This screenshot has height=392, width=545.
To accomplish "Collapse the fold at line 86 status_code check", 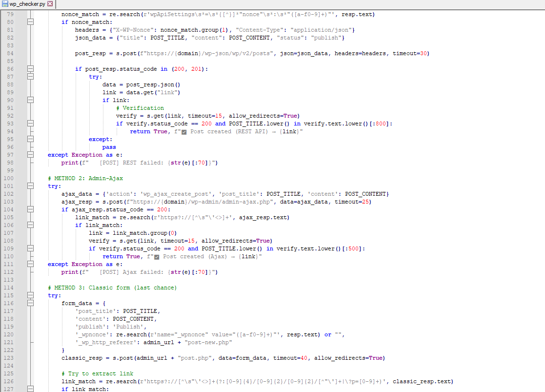I will tap(31, 69).
